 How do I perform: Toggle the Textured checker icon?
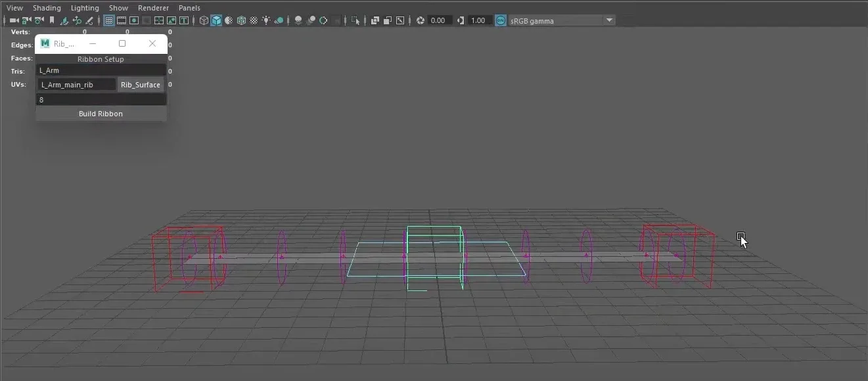254,20
